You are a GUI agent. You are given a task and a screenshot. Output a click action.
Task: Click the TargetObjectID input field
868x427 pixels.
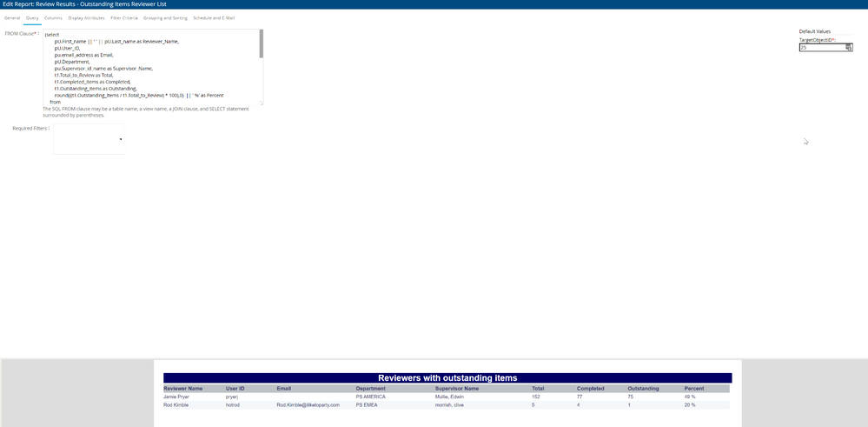click(821, 48)
